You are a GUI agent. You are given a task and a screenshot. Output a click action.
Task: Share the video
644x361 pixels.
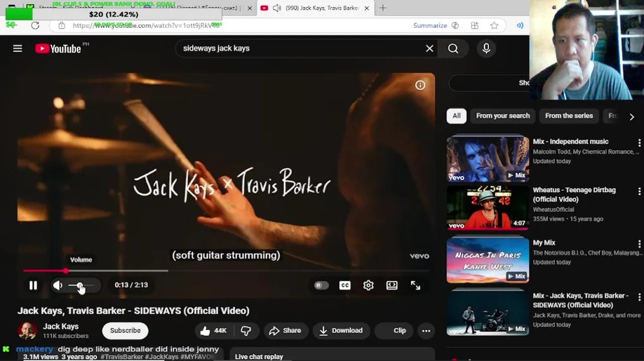coord(285,330)
